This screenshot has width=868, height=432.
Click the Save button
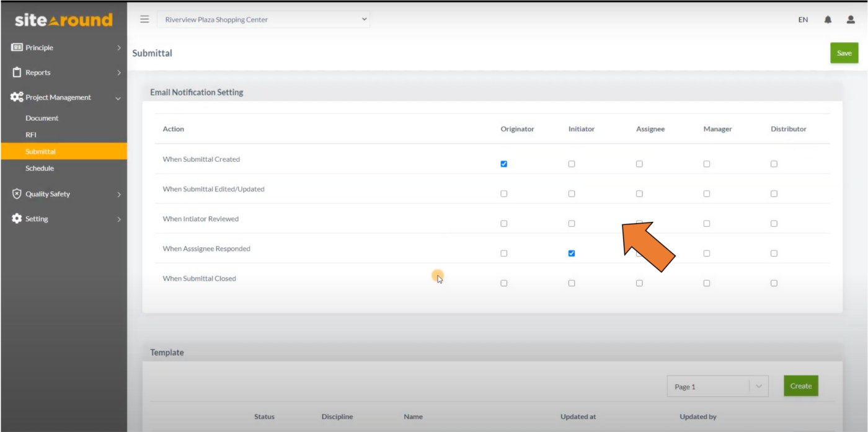(x=844, y=53)
